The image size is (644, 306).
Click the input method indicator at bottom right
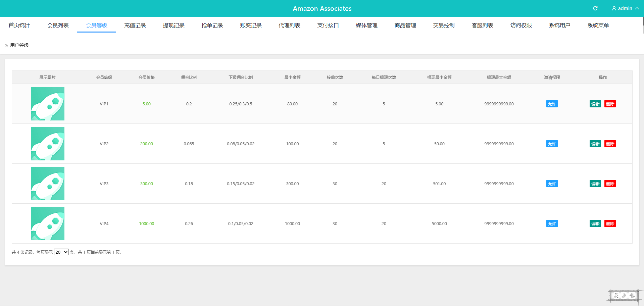point(624,296)
